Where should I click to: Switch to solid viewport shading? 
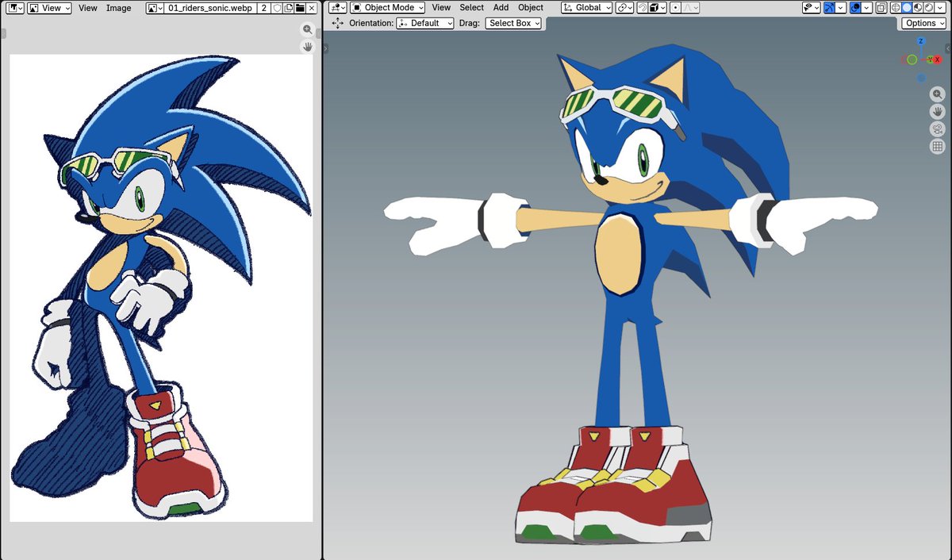click(907, 8)
